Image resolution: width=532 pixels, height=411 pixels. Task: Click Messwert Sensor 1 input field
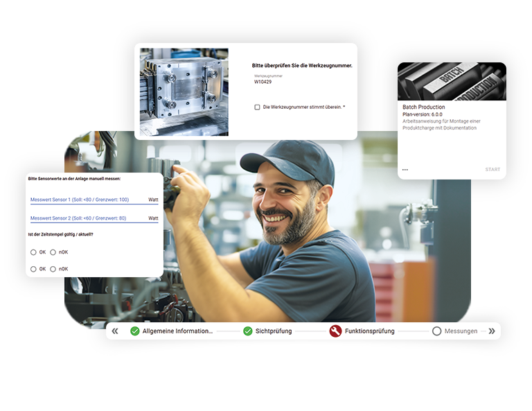94,200
